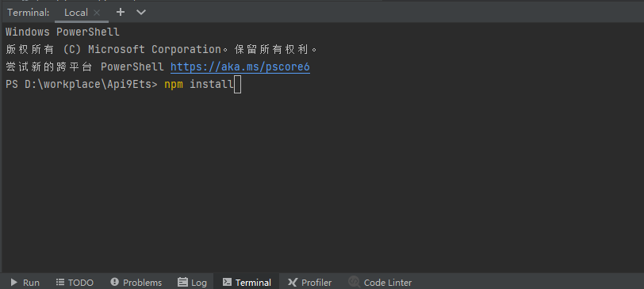The height and width of the screenshot is (289, 644).
Task: Open the Log tool window icon
Action: [182, 282]
